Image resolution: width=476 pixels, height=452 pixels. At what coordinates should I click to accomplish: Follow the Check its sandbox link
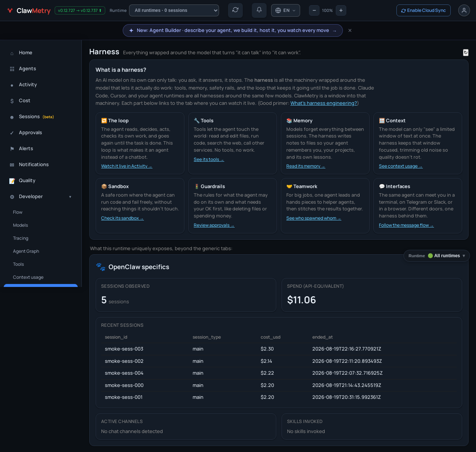point(122,218)
